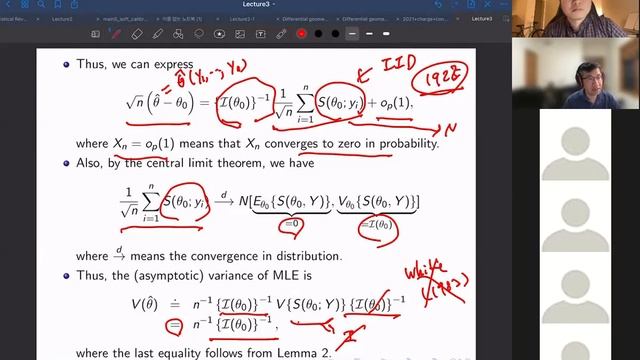The width and height of the screenshot is (640, 360).
Task: Click 'converges to zero in probability'
Action: point(351,144)
